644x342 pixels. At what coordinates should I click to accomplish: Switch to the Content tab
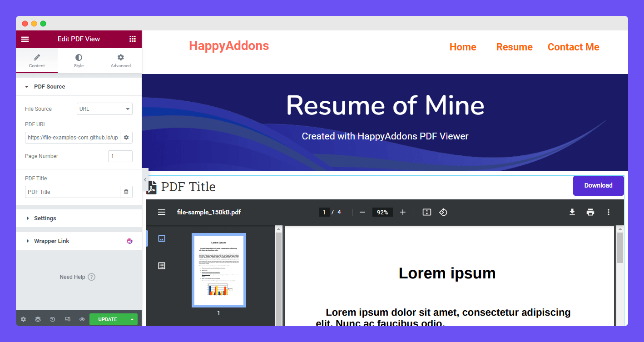37,60
